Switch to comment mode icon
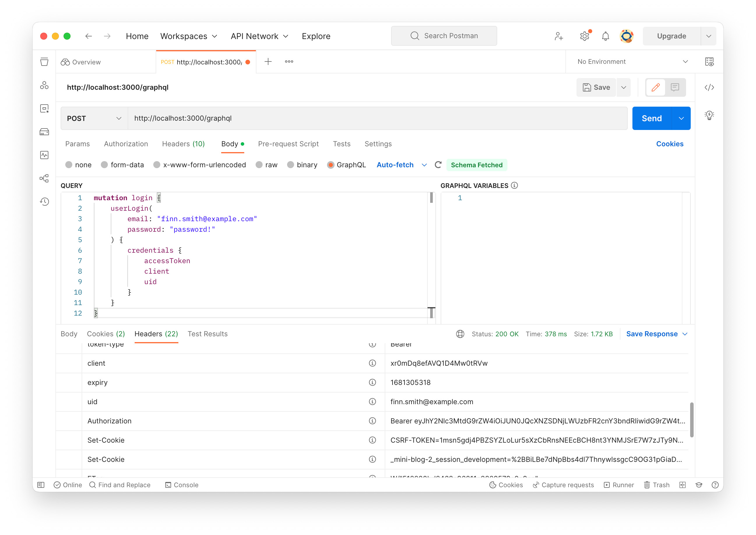This screenshot has width=756, height=535. click(675, 87)
